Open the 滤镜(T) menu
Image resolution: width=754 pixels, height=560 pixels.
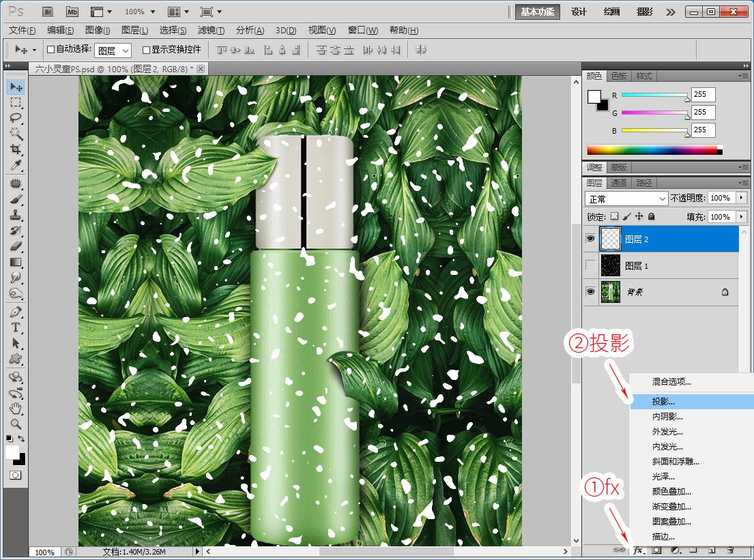click(211, 30)
